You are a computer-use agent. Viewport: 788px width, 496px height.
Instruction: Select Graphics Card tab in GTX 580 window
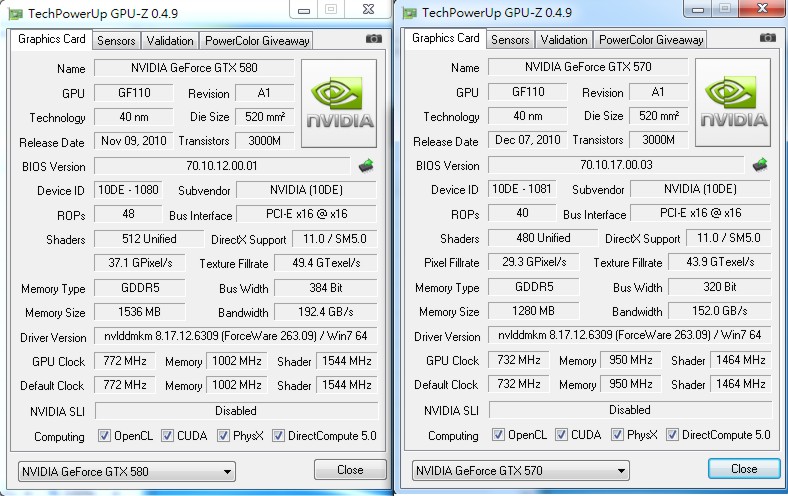[52, 39]
